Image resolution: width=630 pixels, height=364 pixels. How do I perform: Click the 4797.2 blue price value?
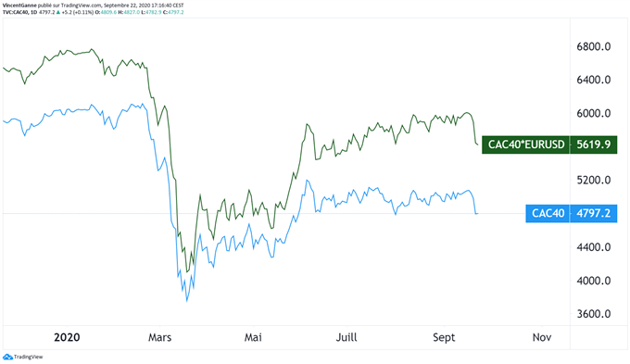tap(594, 213)
